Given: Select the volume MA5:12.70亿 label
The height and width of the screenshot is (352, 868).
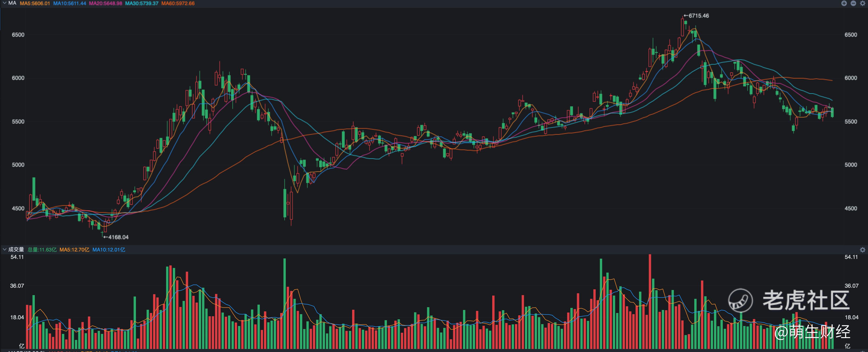Looking at the screenshot, I should 74,250.
